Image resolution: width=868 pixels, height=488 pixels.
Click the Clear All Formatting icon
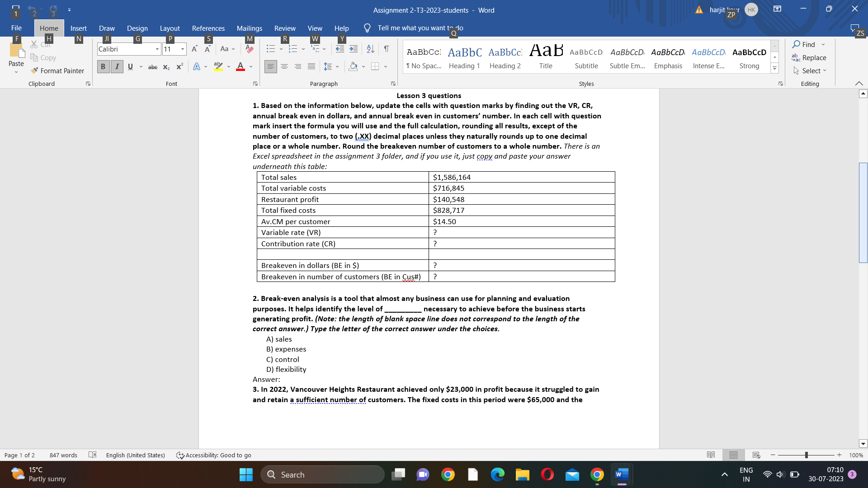click(x=250, y=49)
